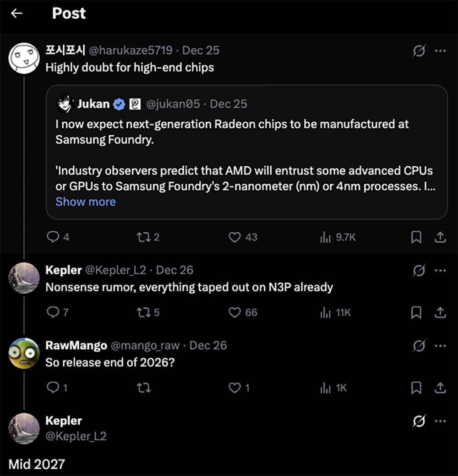Bookmark harukaze5719's post
Viewport: 458px width, 476px height.
pyautogui.click(x=416, y=237)
